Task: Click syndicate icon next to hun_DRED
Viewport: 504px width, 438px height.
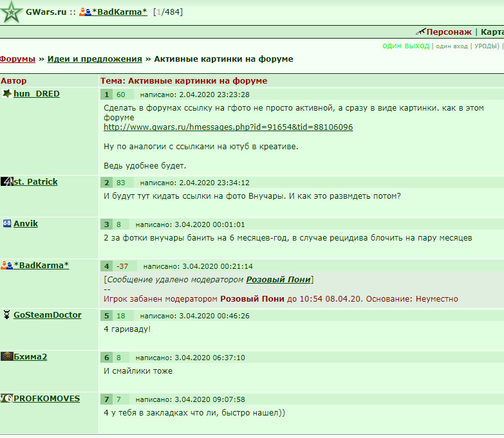Action: (x=6, y=93)
